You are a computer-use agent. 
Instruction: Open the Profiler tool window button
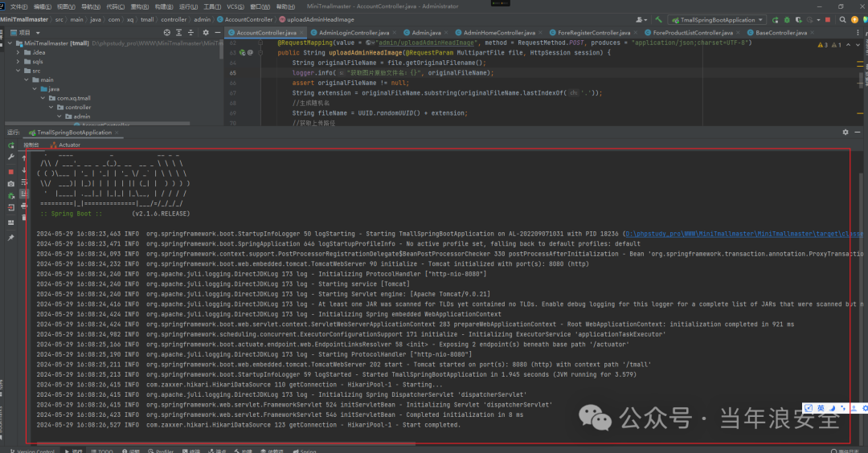(161, 451)
